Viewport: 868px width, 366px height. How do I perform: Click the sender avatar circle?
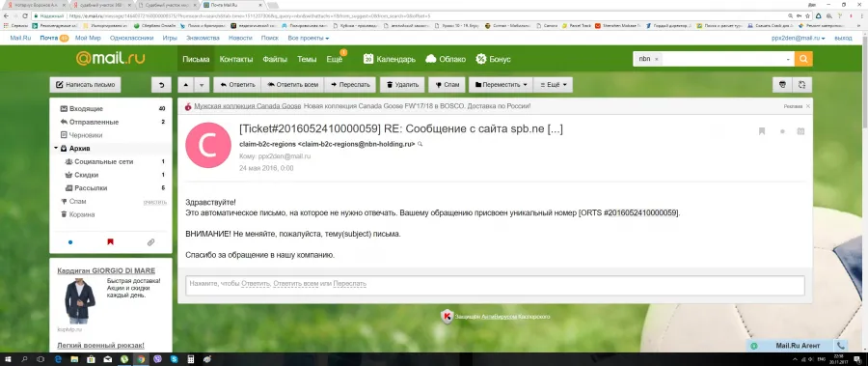click(x=208, y=145)
